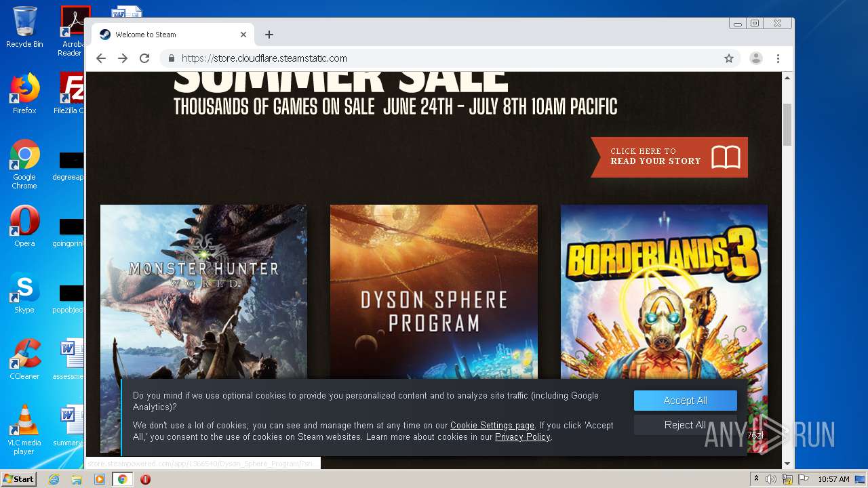Switch to Chrome in the taskbar

click(123, 479)
